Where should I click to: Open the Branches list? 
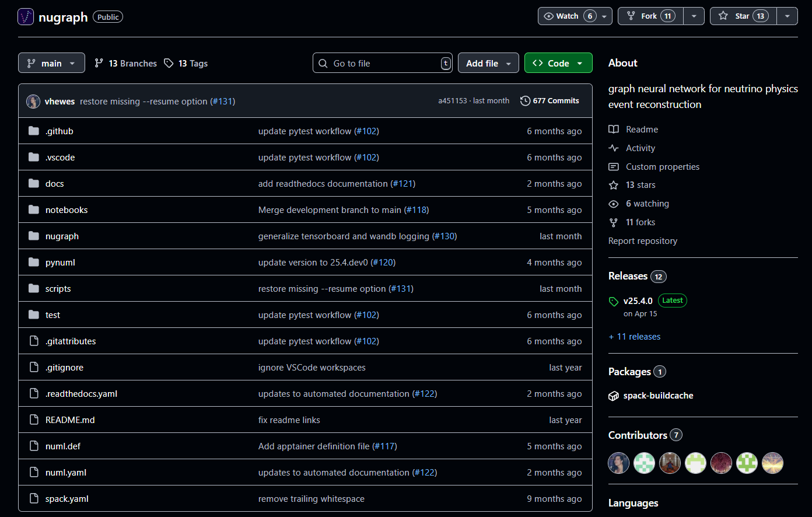(125, 63)
